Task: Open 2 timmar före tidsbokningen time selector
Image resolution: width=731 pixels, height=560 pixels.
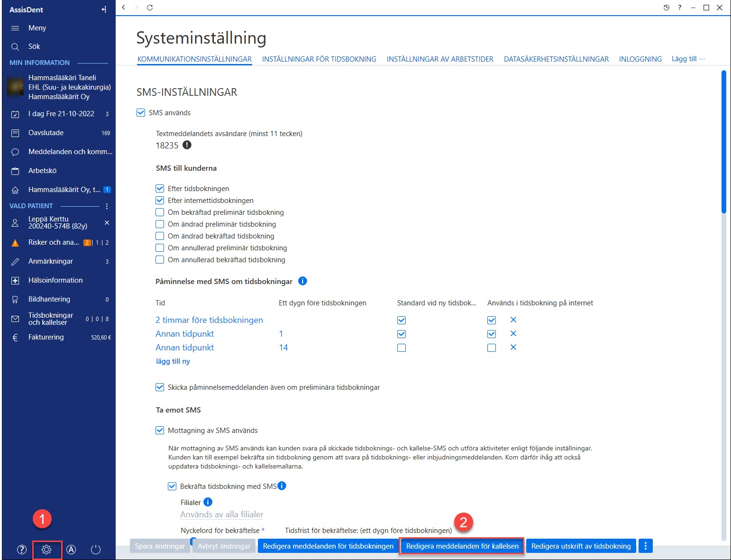Action: point(209,320)
